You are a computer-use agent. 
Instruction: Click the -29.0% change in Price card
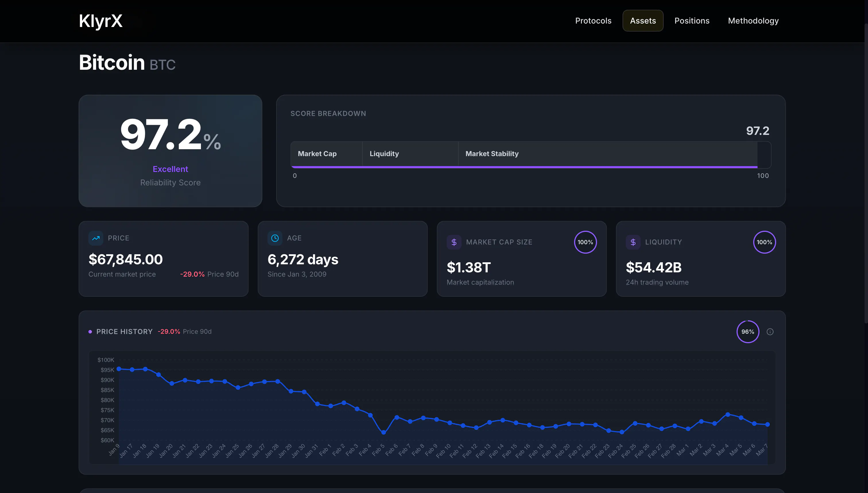pyautogui.click(x=192, y=274)
